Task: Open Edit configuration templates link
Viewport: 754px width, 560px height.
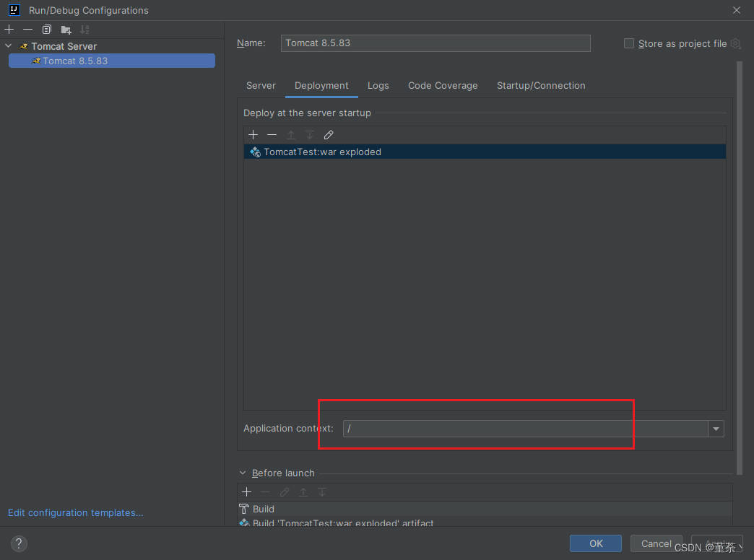Action: (76, 512)
